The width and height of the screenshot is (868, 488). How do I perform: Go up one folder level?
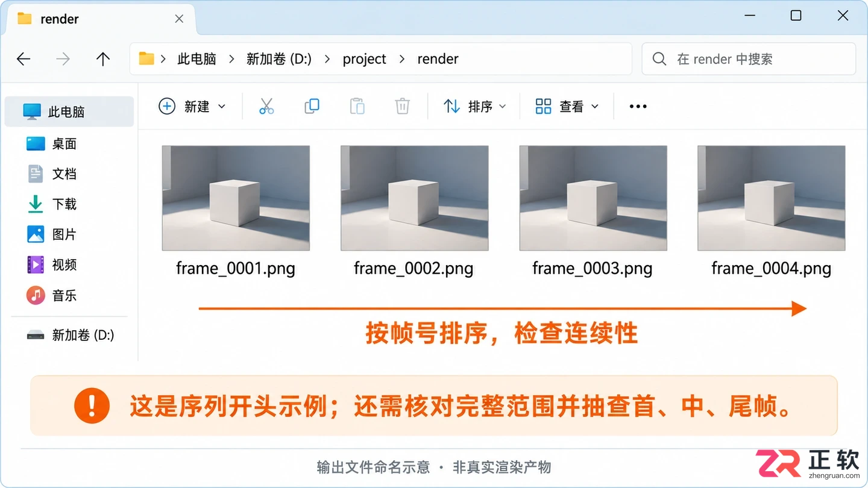103,59
